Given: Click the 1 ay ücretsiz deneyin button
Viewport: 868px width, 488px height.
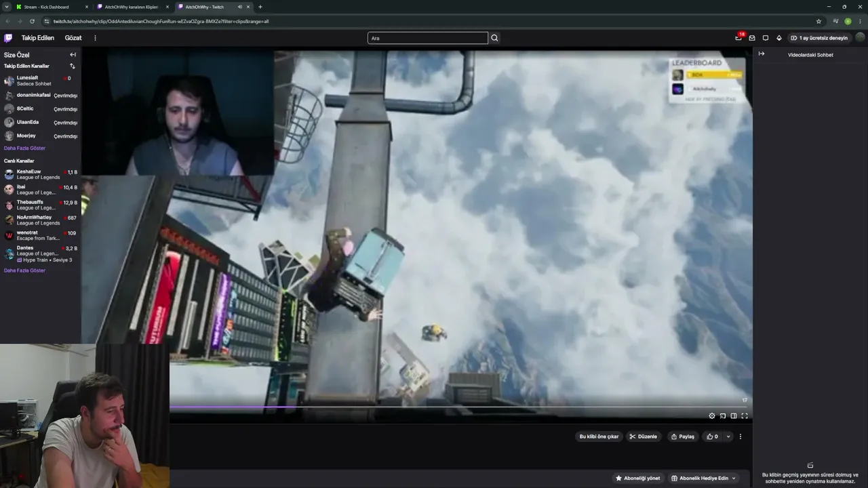Looking at the screenshot, I should coord(819,38).
